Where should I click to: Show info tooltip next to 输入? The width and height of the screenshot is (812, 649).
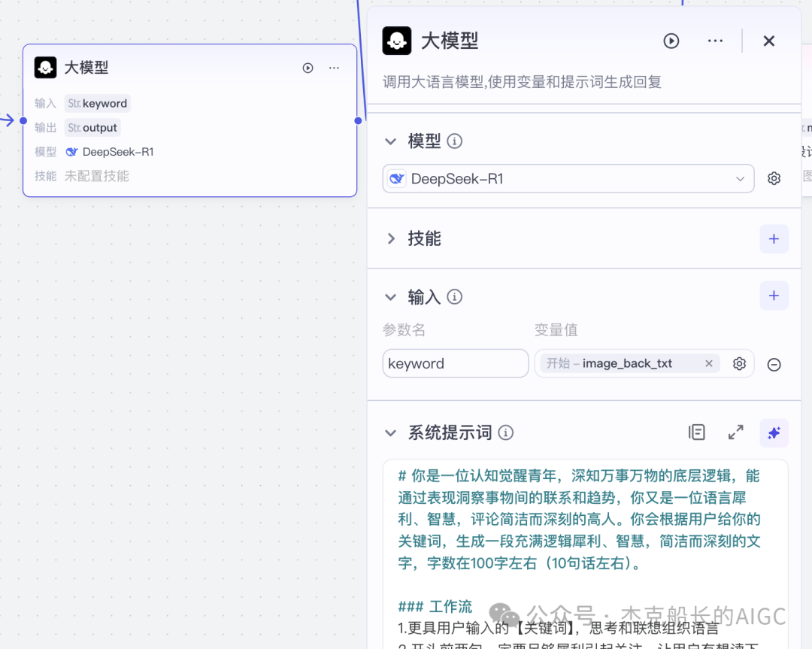[x=454, y=297]
